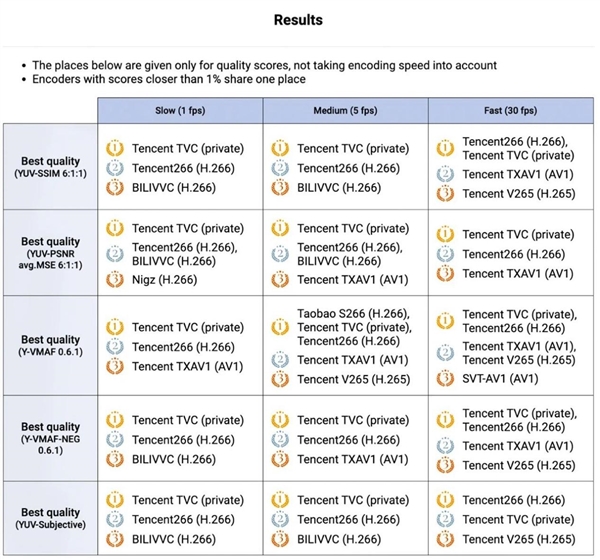Click the silver medal in the Y-VMAF Slow cell
This screenshot has width=600, height=560.
click(116, 347)
